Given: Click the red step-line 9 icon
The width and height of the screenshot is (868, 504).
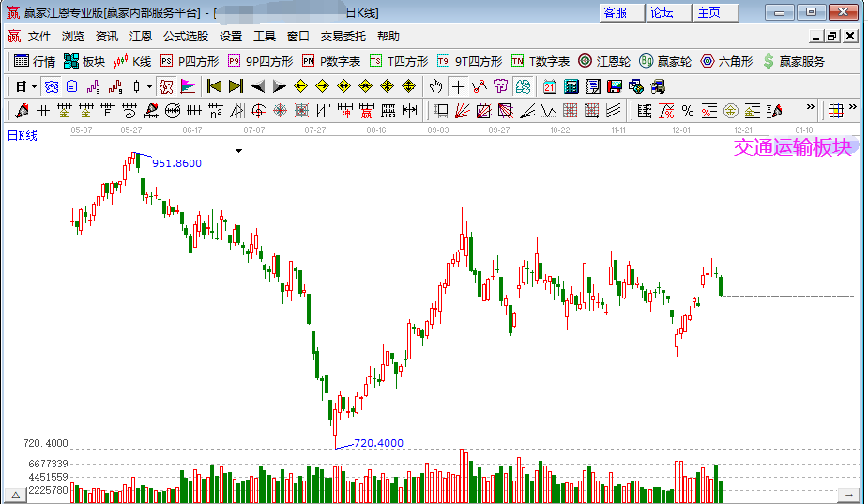Looking at the screenshot, I should [115, 86].
